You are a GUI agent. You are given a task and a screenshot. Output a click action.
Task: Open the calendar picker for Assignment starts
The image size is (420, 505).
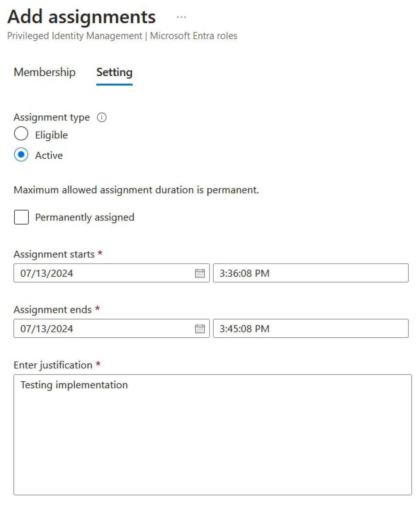pyautogui.click(x=200, y=273)
